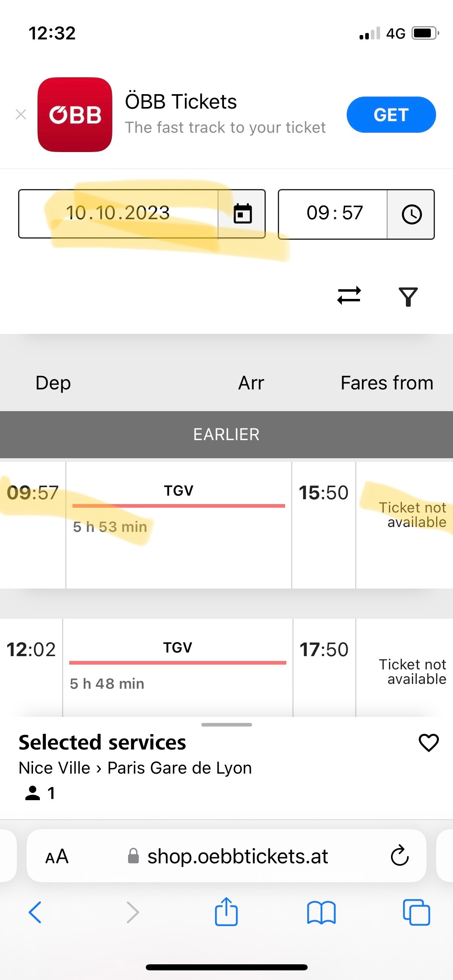Go back in Safari

35,912
